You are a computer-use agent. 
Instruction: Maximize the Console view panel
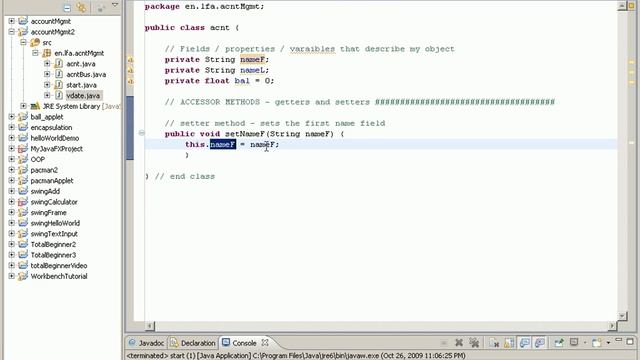point(630,341)
